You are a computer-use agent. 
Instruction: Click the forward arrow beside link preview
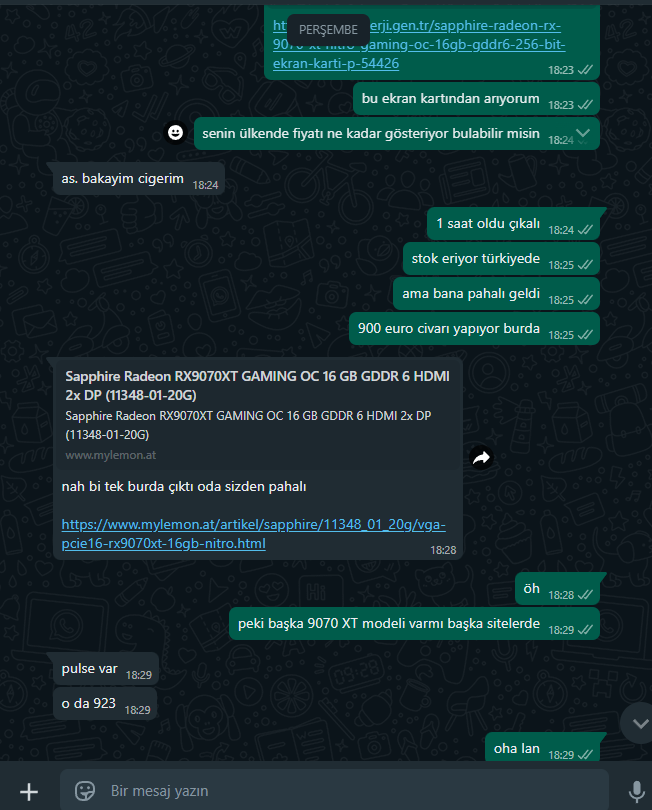point(482,457)
